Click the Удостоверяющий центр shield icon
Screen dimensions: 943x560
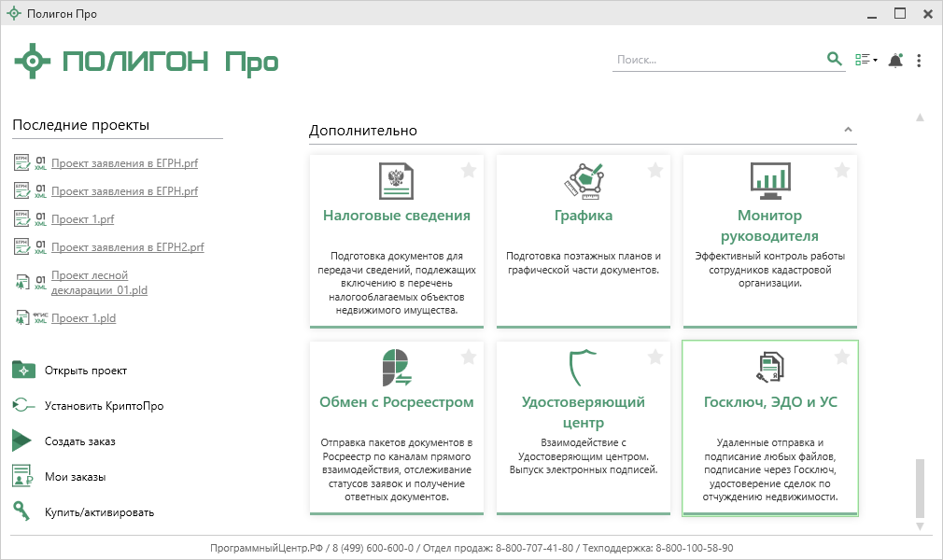pyautogui.click(x=584, y=367)
